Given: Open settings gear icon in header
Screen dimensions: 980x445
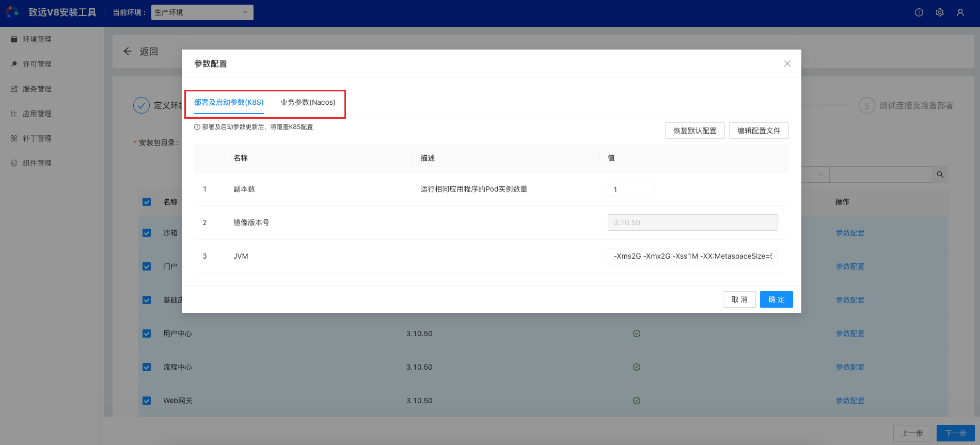Looking at the screenshot, I should click(x=939, y=12).
